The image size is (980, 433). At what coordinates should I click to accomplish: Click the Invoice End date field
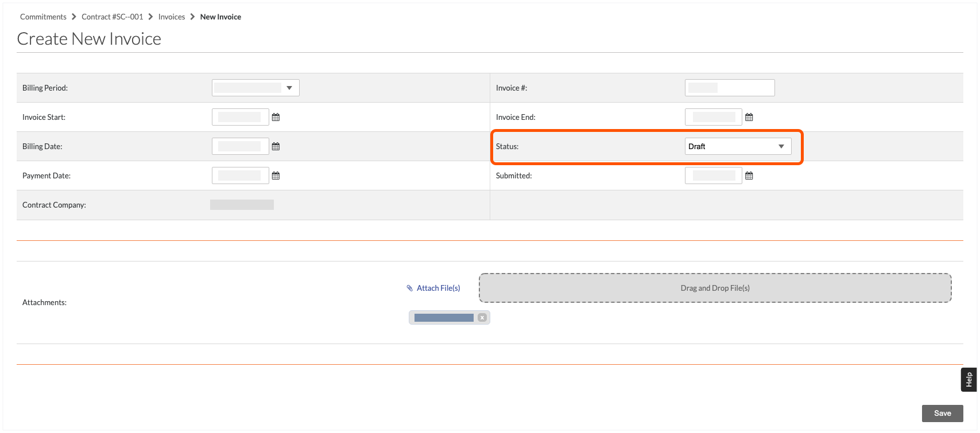click(713, 117)
